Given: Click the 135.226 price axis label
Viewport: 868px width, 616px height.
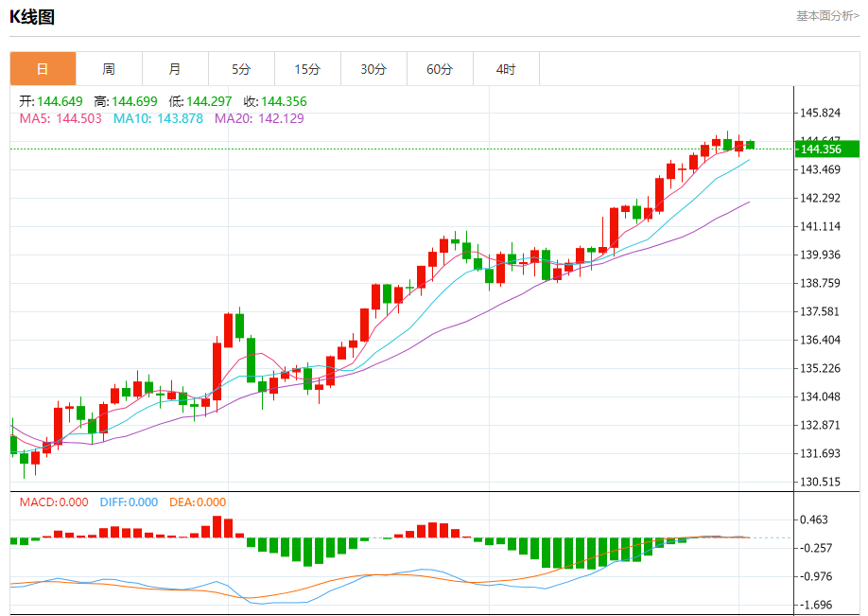Looking at the screenshot, I should [x=821, y=368].
